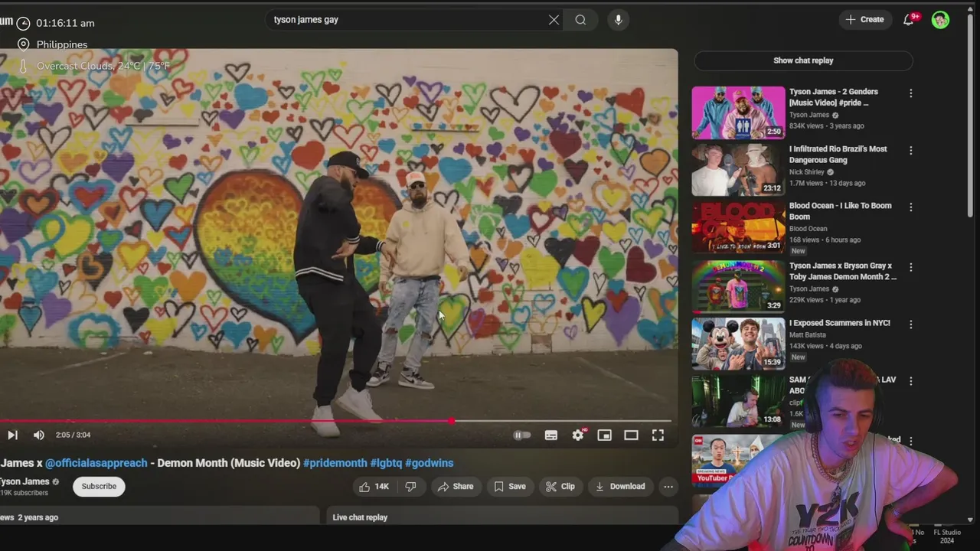Download the video
Screen dimensions: 980x551
[620, 487]
